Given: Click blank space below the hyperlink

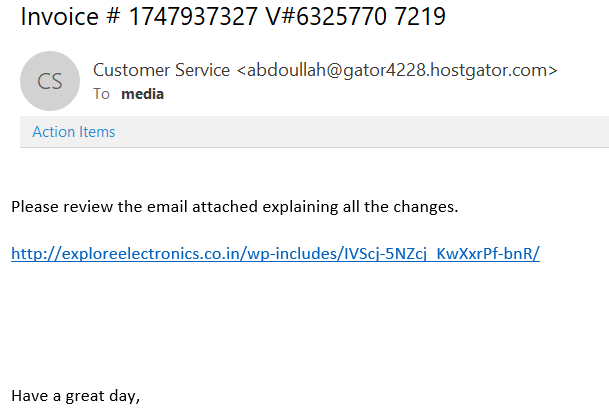Looking at the screenshot, I should (x=300, y=320).
